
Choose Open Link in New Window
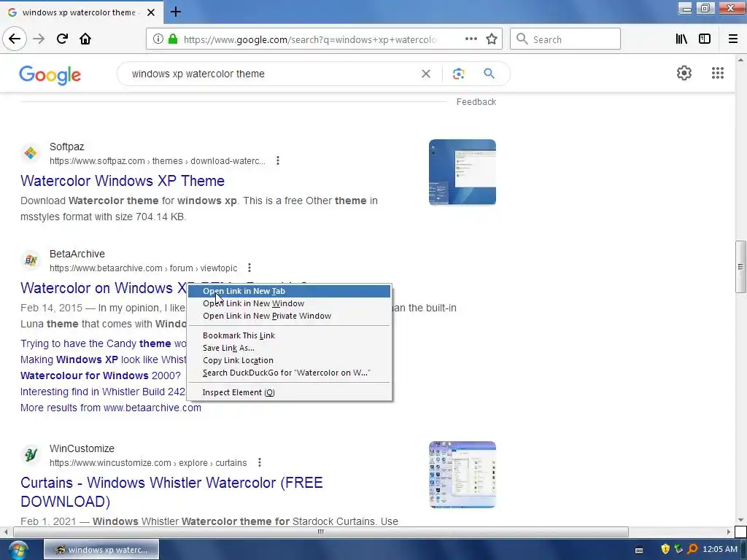click(x=289, y=303)
